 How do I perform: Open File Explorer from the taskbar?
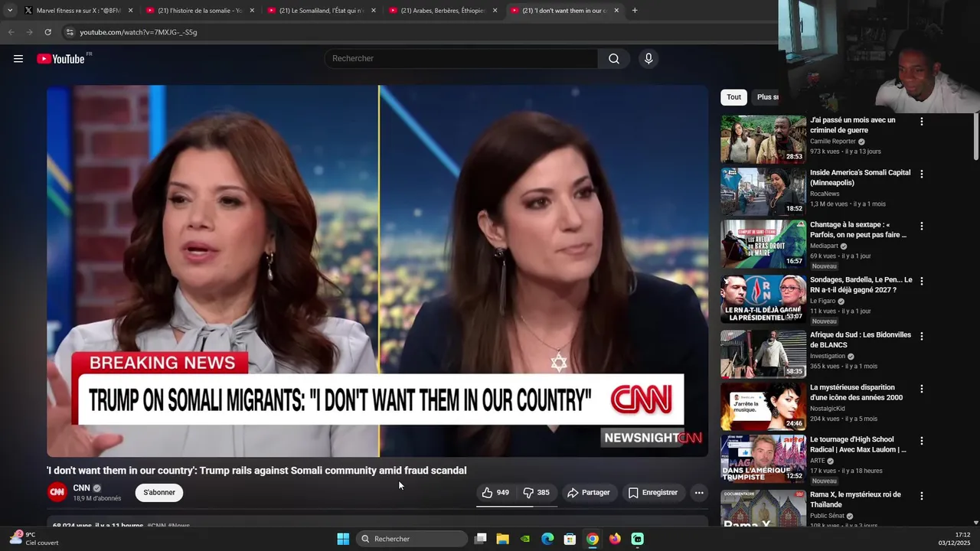coord(503,539)
